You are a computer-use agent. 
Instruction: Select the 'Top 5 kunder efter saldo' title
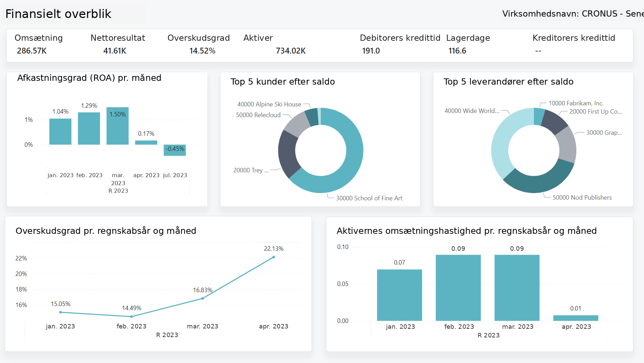click(x=282, y=82)
